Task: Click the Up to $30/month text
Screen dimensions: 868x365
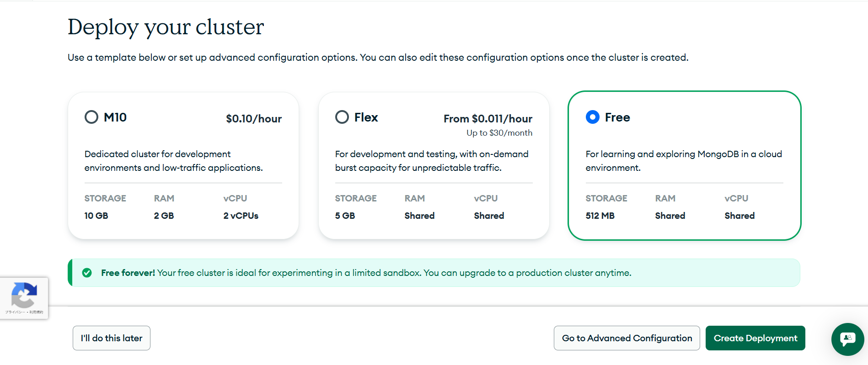Action: (x=499, y=133)
